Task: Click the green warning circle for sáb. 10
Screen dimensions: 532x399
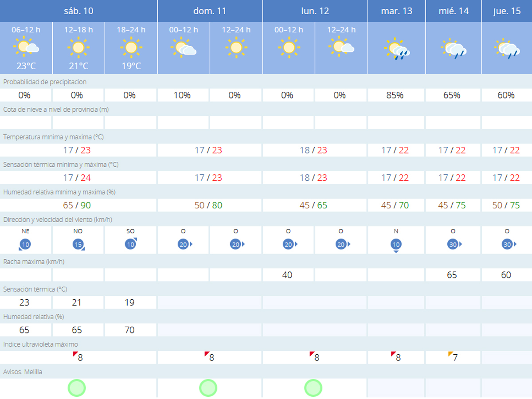Action: click(77, 388)
